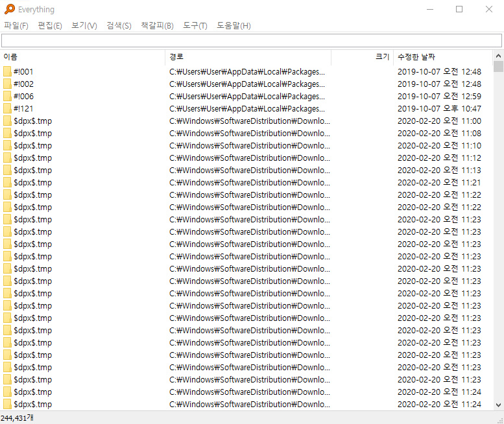
Task: Click the date 2020-02-20 오전 11:12
Action: pyautogui.click(x=439, y=158)
